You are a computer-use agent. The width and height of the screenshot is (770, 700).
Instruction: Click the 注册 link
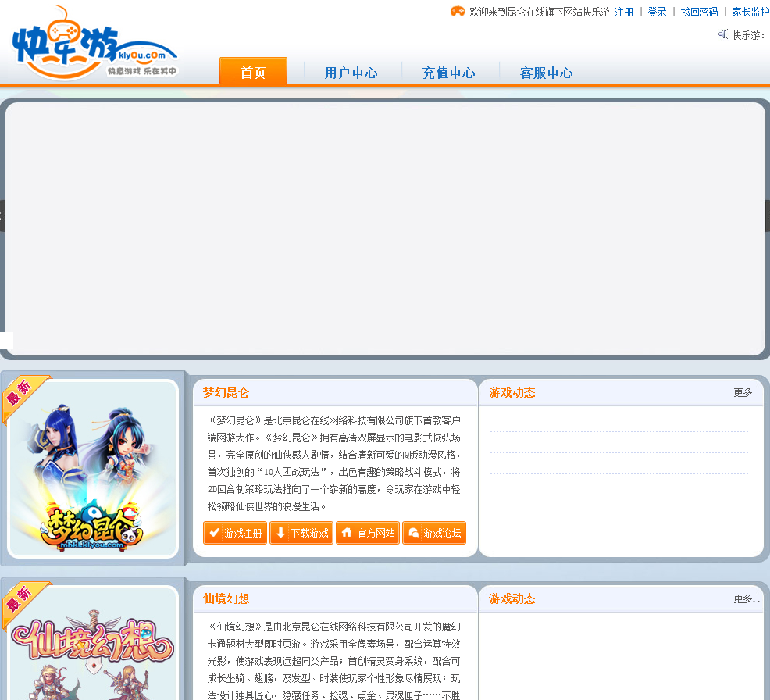tap(624, 12)
